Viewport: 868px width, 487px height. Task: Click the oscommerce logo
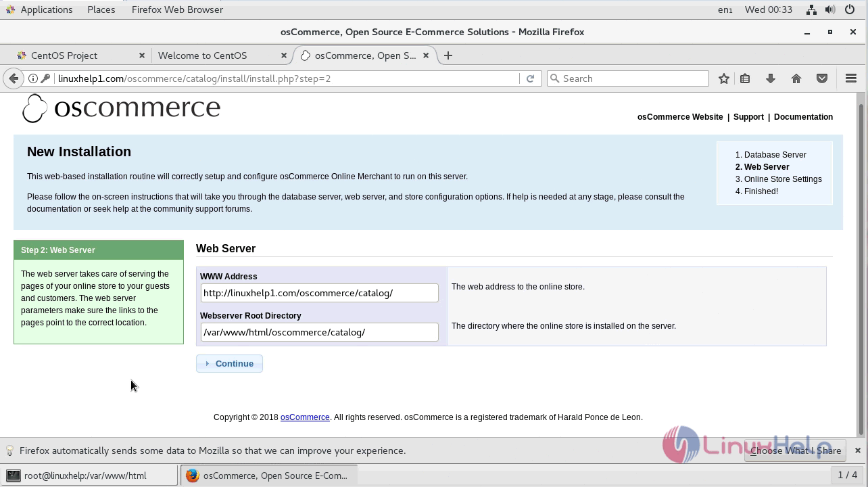(122, 108)
